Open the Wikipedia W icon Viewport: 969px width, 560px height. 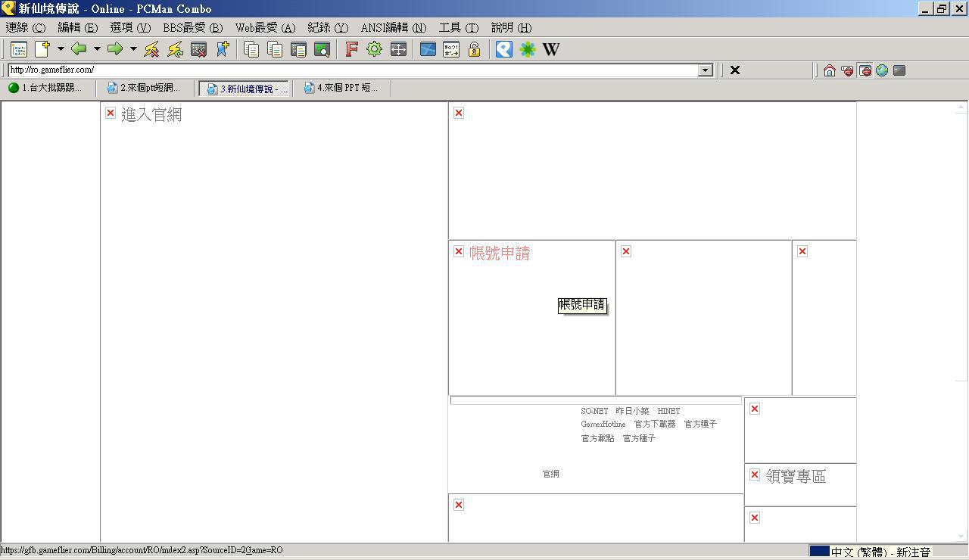(551, 49)
